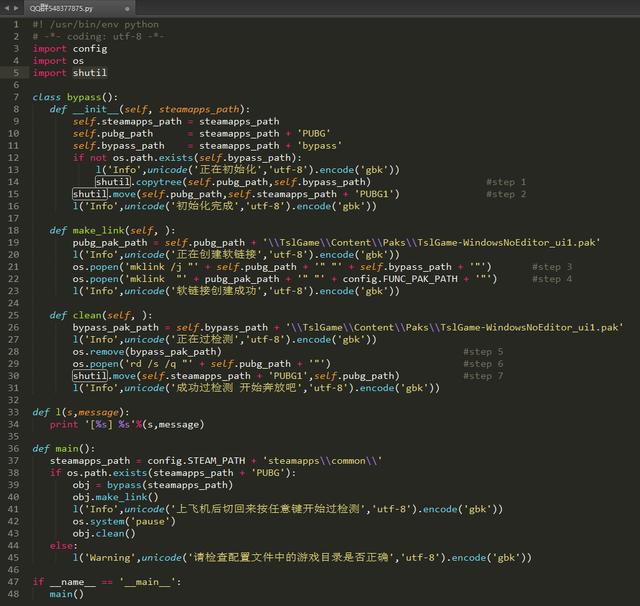This screenshot has width=640, height=606.
Task: Click the '__init__' method name
Action: pyautogui.click(x=96, y=109)
